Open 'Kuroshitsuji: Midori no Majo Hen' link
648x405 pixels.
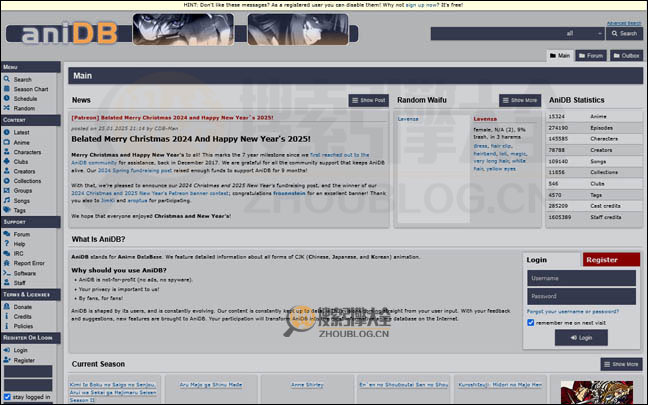(500, 384)
